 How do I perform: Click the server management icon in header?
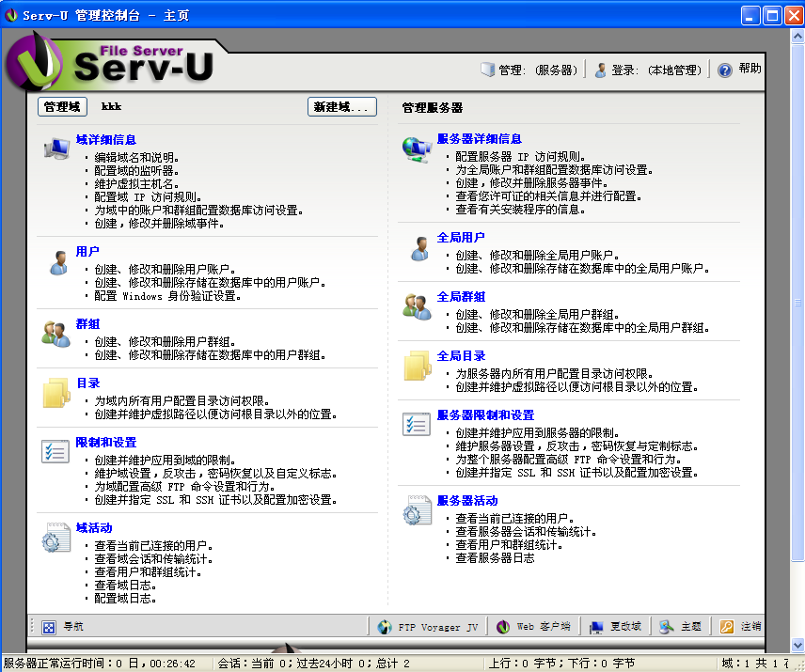487,70
